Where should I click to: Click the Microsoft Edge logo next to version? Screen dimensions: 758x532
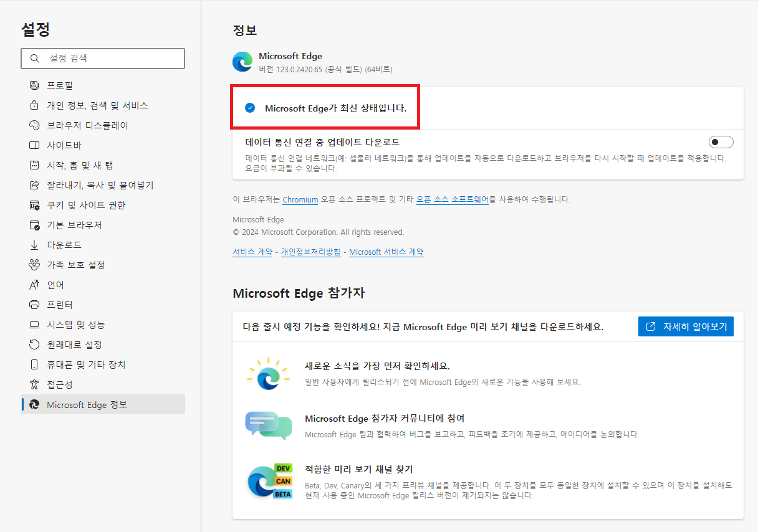(242, 62)
